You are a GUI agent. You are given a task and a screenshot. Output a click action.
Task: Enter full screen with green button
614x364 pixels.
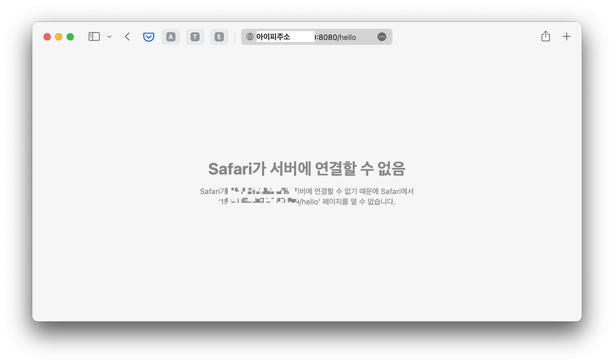tap(70, 37)
